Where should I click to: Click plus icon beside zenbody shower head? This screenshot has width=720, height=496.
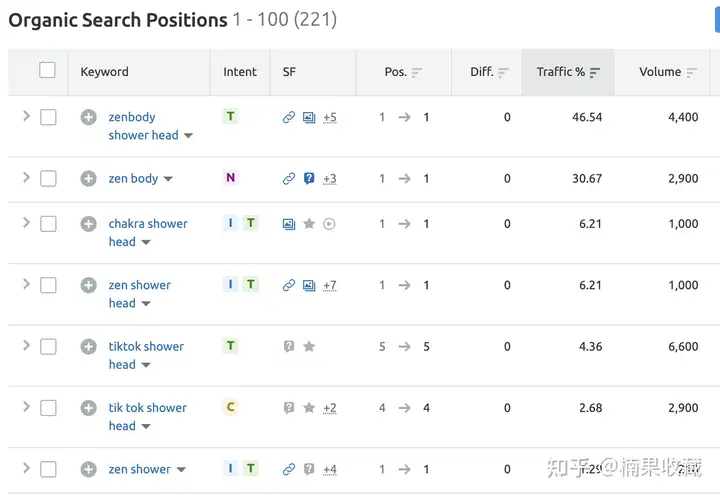click(89, 117)
